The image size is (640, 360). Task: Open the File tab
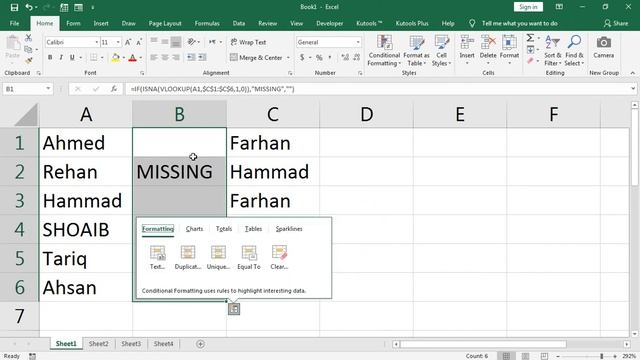click(x=14, y=23)
